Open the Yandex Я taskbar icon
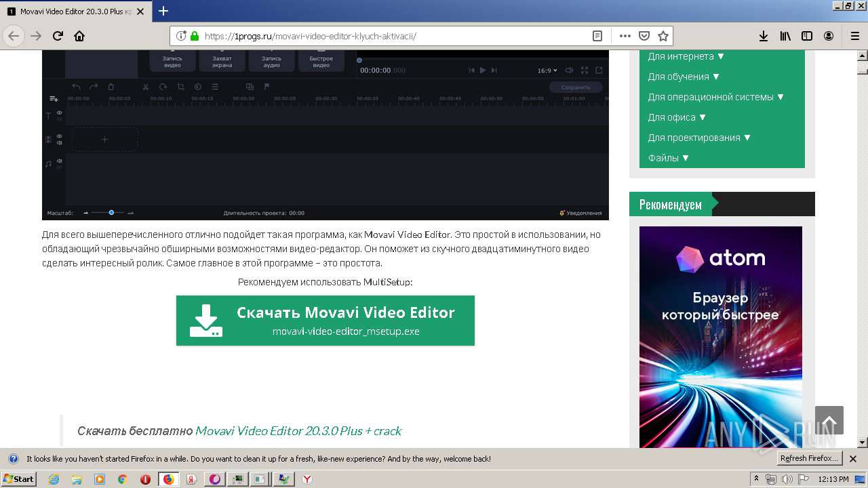This screenshot has height=488, width=868. [192, 479]
